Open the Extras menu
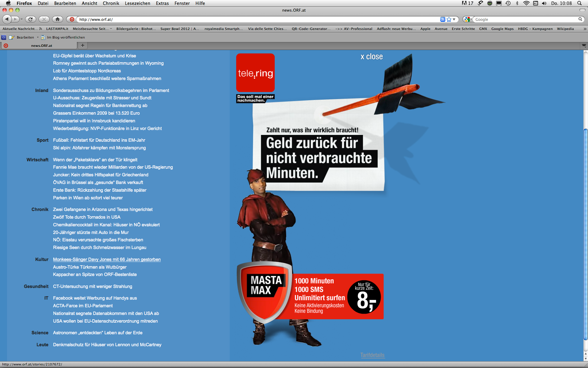Viewport: 588px width, 368px height. (x=162, y=3)
